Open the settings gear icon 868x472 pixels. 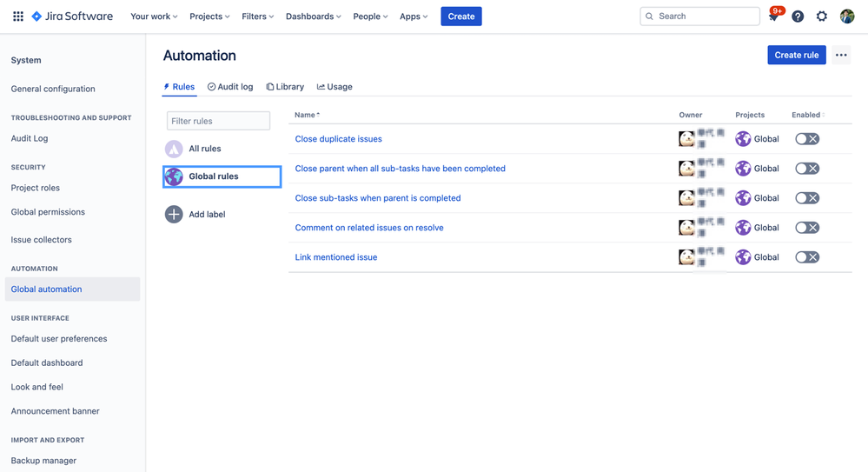(822, 16)
